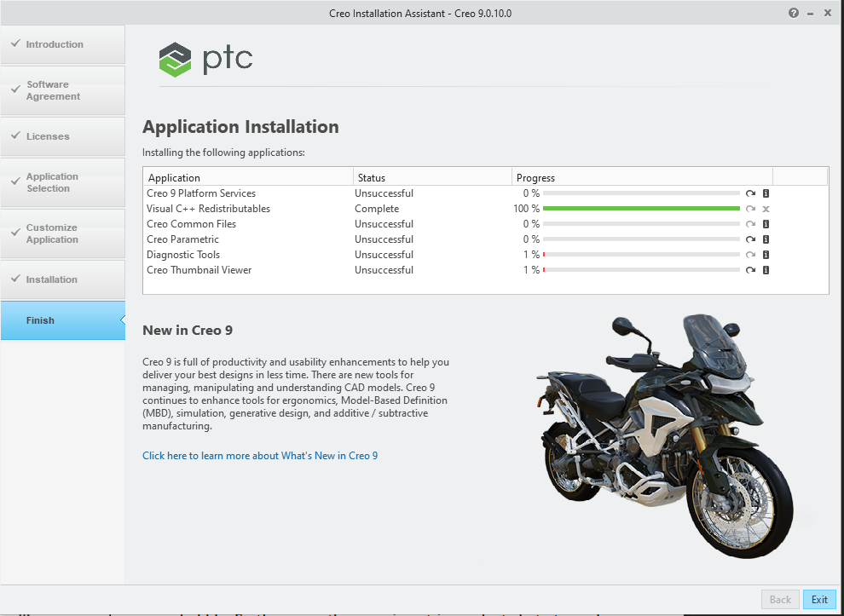Viewport: 844px width, 616px height.
Task: Open the Software Agreement step
Action: 63,90
